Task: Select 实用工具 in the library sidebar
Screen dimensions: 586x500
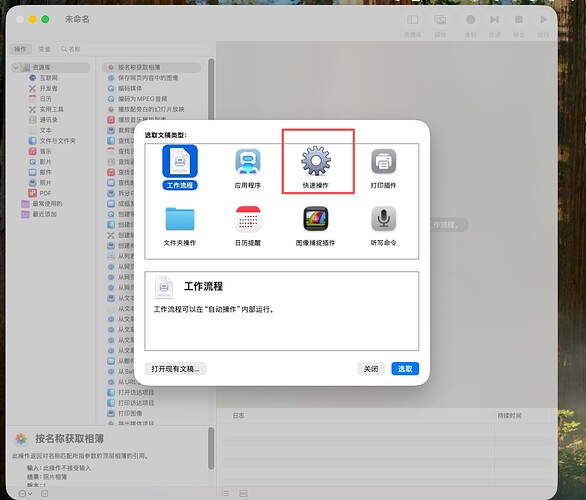Action: tap(52, 109)
